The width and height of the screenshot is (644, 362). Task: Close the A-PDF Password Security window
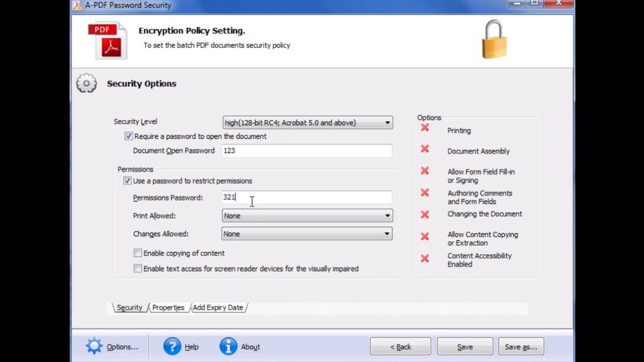click(x=558, y=3)
